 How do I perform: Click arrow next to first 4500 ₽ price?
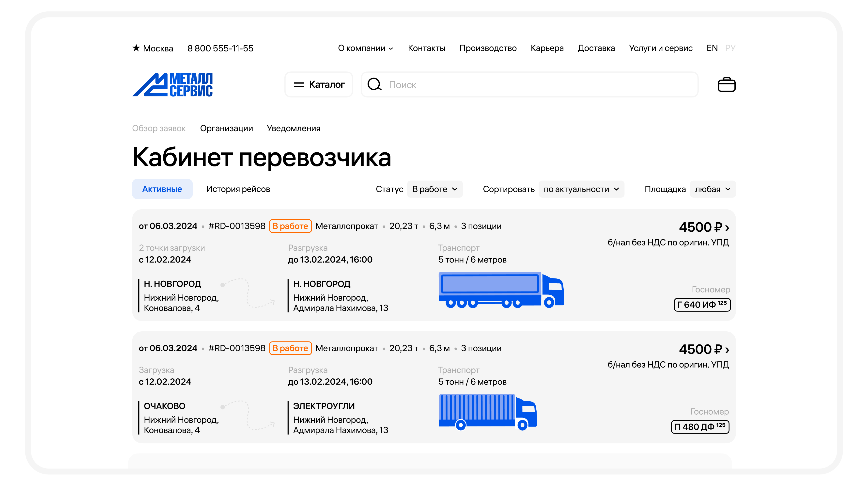727,228
